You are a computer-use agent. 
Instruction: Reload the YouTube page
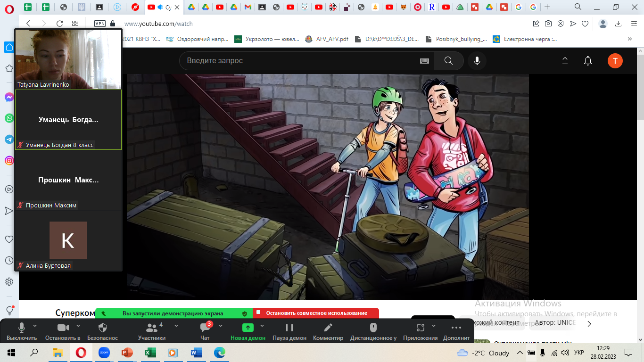(x=59, y=24)
